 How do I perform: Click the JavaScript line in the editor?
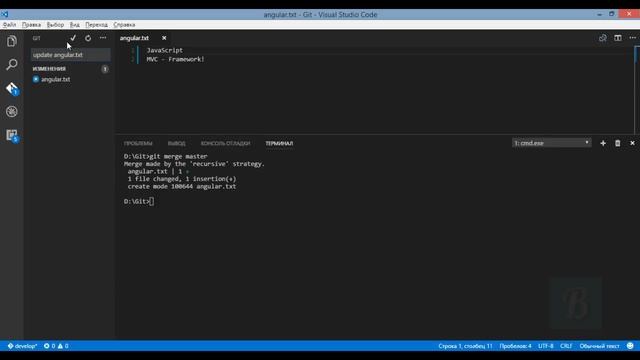coord(165,50)
